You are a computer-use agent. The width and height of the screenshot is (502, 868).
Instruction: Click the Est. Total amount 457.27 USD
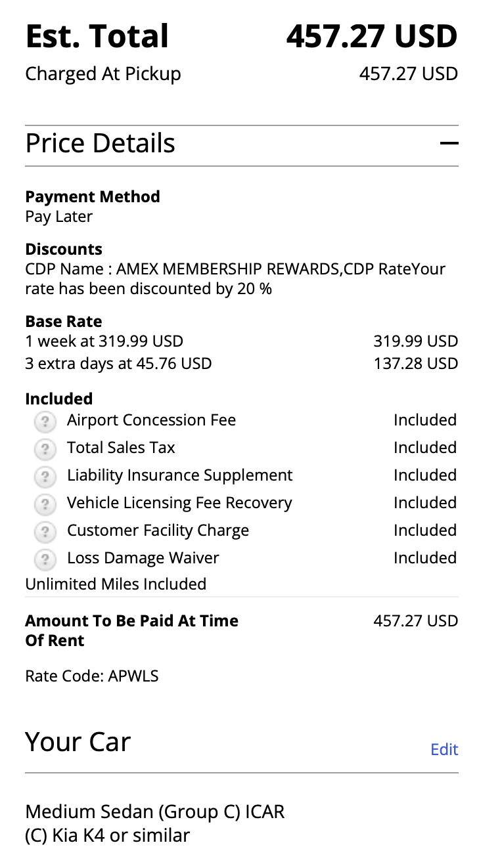coord(371,36)
